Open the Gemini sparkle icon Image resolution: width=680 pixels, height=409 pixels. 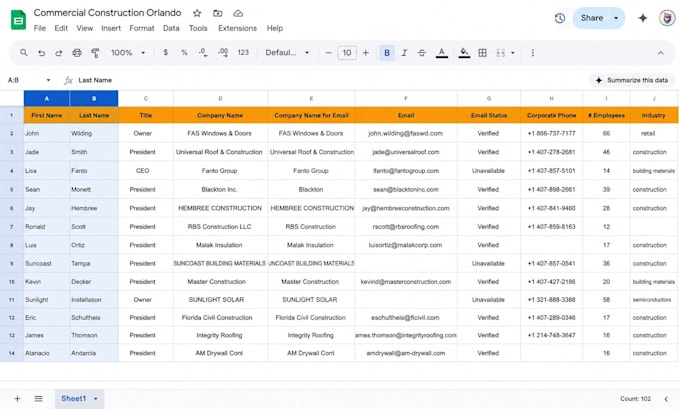tap(643, 18)
